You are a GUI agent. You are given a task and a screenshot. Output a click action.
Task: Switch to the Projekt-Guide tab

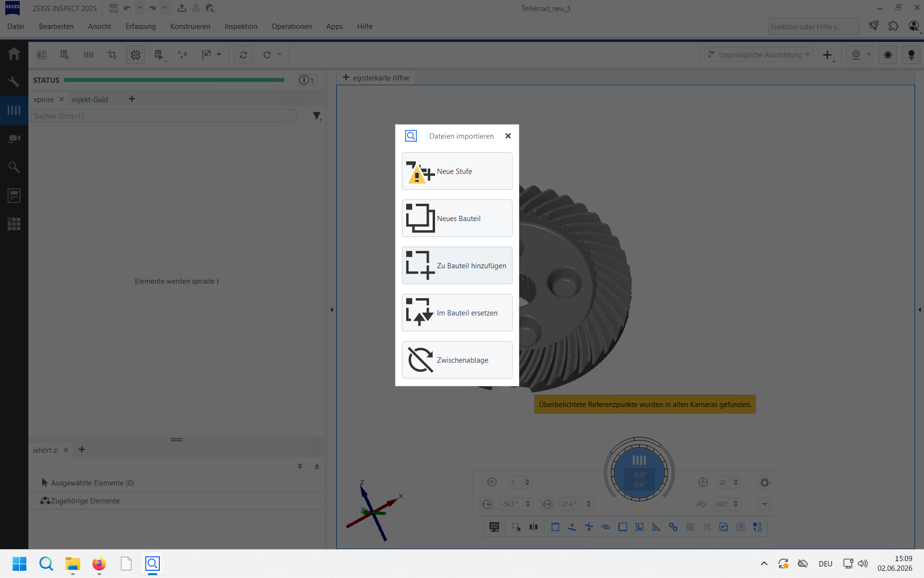[90, 100]
